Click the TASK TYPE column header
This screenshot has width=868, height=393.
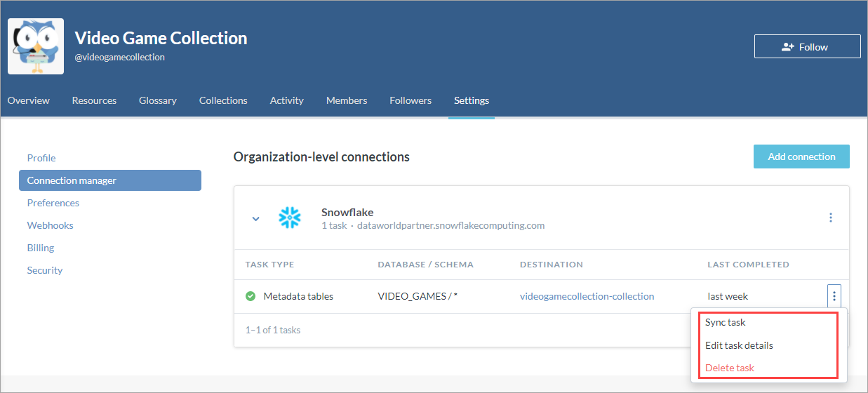[269, 265]
